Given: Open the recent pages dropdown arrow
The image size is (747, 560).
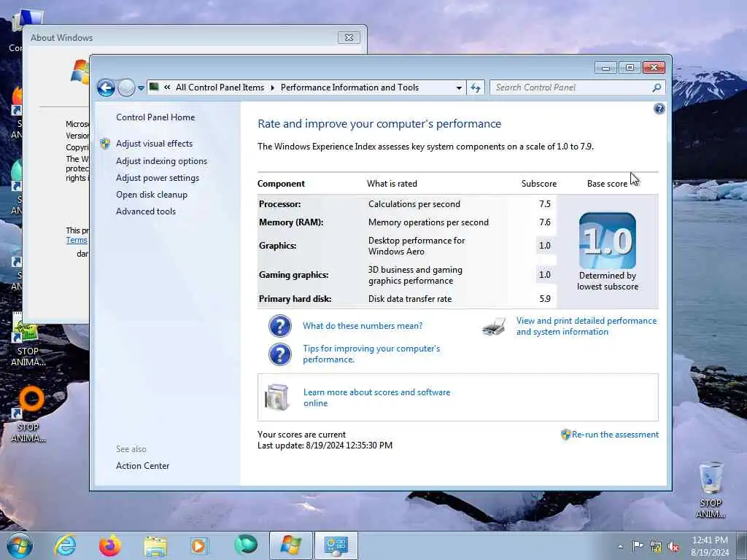Looking at the screenshot, I should pos(141,88).
